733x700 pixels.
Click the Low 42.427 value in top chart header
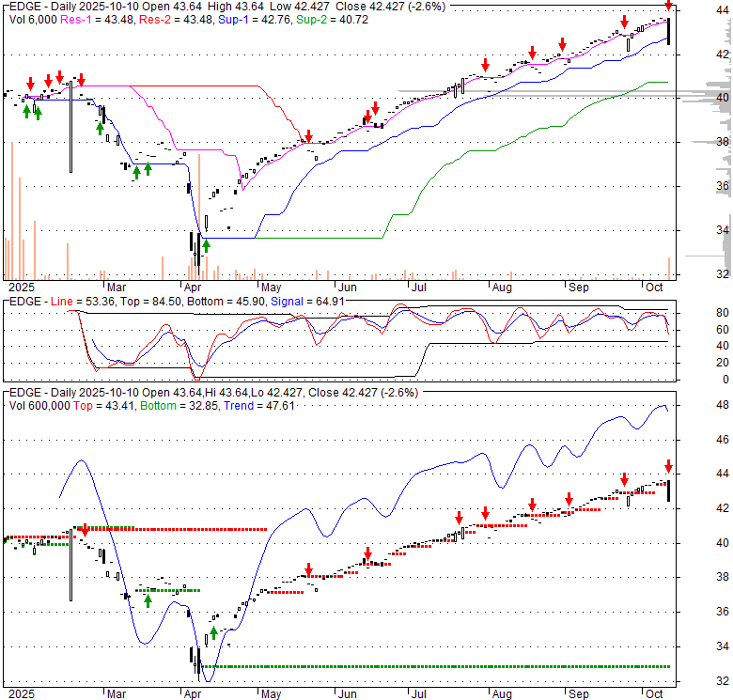tap(298, 7)
